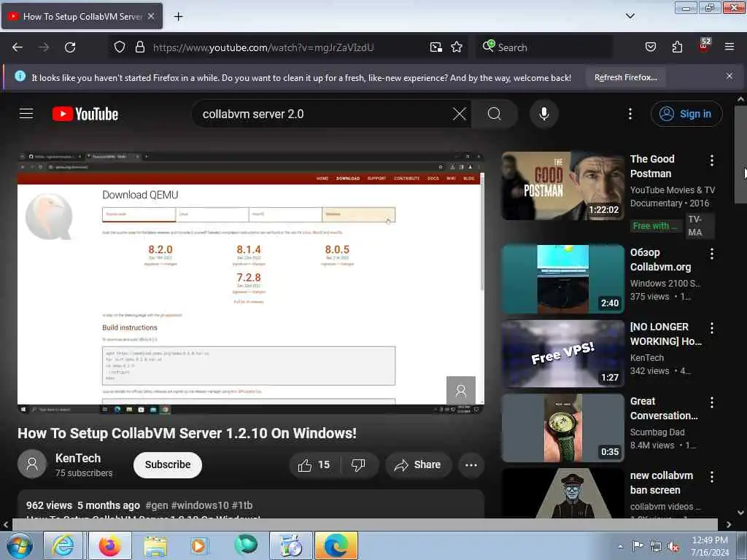Open the YouTube guide hamburger menu
The width and height of the screenshot is (747, 560).
[x=26, y=114]
